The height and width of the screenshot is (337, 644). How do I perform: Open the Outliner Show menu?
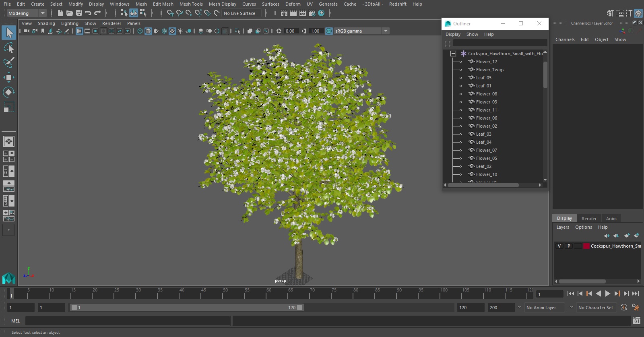pyautogui.click(x=472, y=34)
